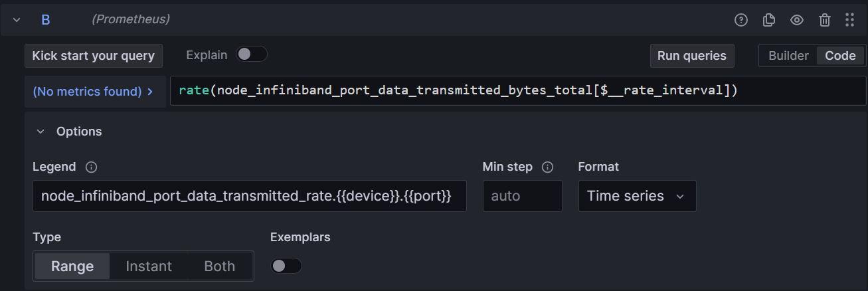Screen dimensions: 868x291
Task: Collapse query B row with the chevron
Action: (x=17, y=20)
